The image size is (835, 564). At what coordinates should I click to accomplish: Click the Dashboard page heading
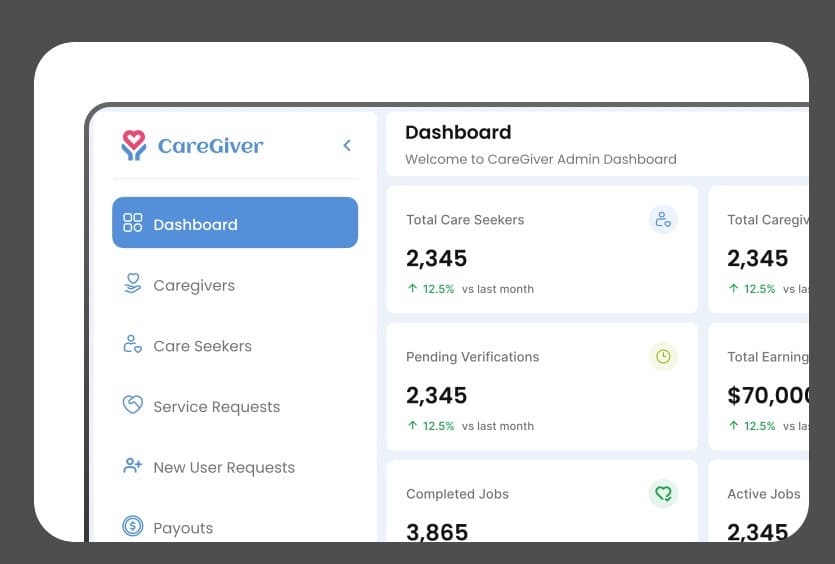click(458, 132)
